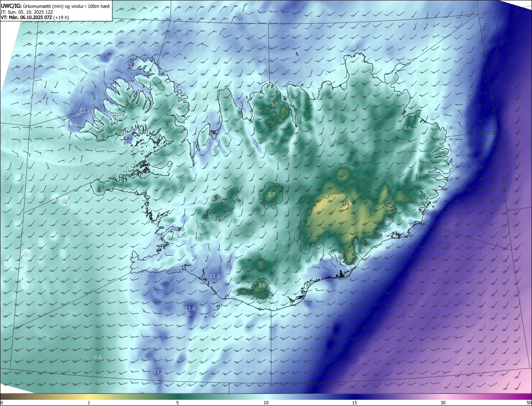Click the 0 tick on the color scale
Screen dimensions: 532x406
(x=2, y=403)
